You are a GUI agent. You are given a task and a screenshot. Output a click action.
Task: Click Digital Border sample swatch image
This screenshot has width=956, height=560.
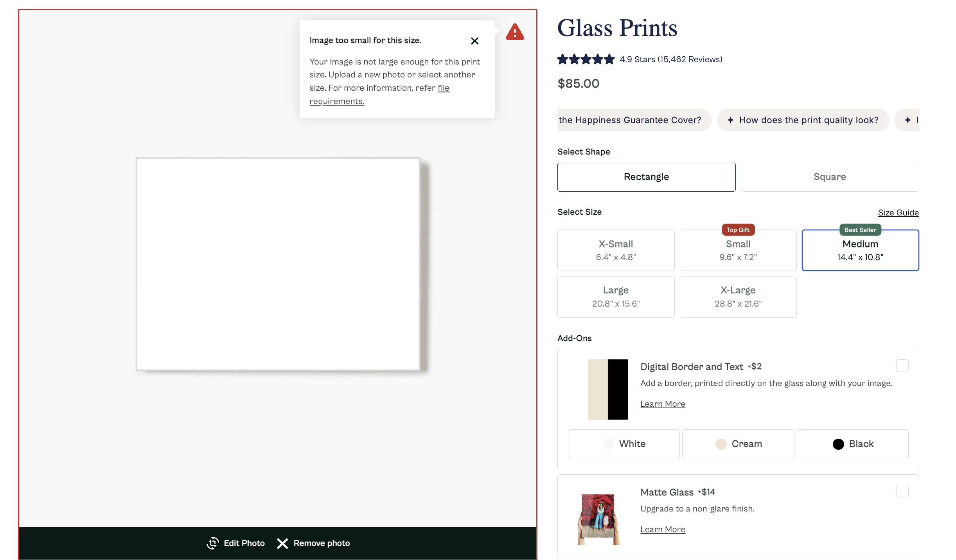point(607,389)
